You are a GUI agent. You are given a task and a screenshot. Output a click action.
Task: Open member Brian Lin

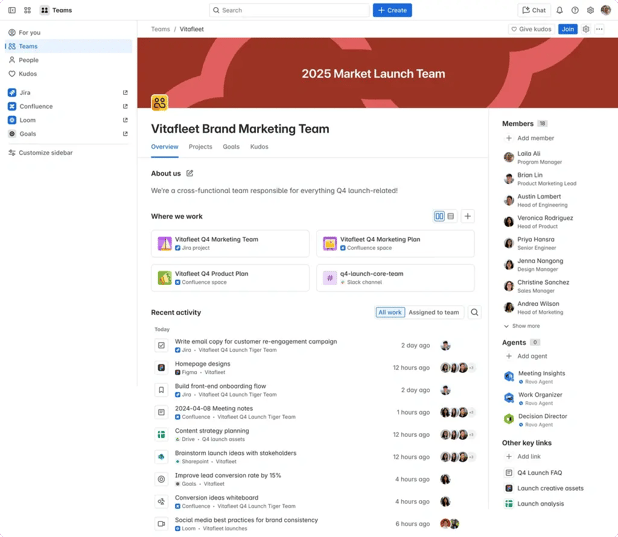click(540, 179)
